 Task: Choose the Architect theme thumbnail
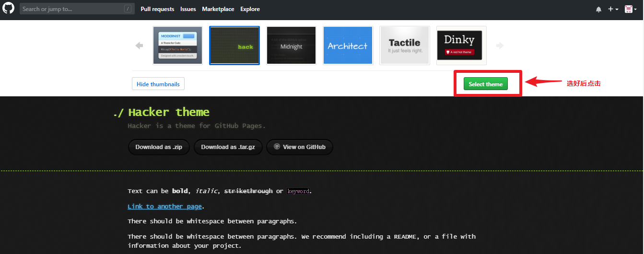(x=348, y=46)
